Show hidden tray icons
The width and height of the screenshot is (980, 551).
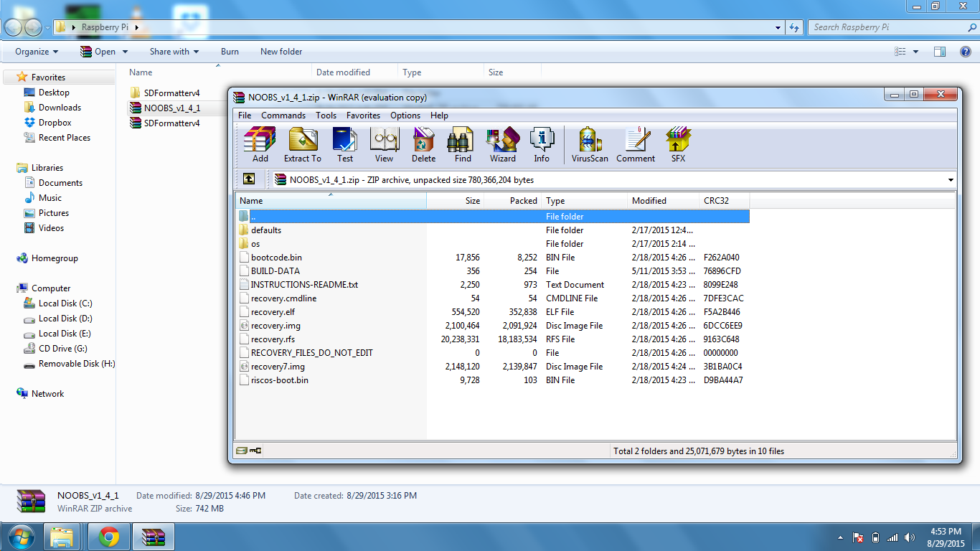click(840, 537)
